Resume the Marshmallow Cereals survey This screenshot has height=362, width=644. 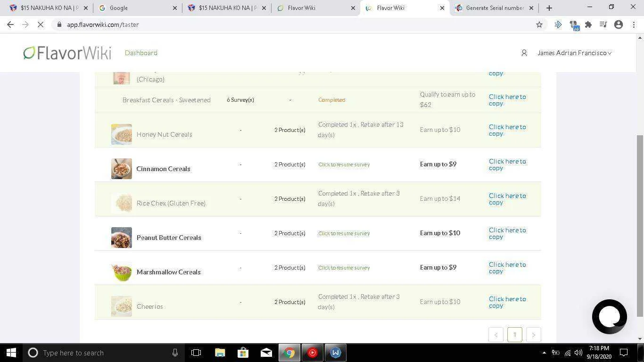tap(344, 268)
